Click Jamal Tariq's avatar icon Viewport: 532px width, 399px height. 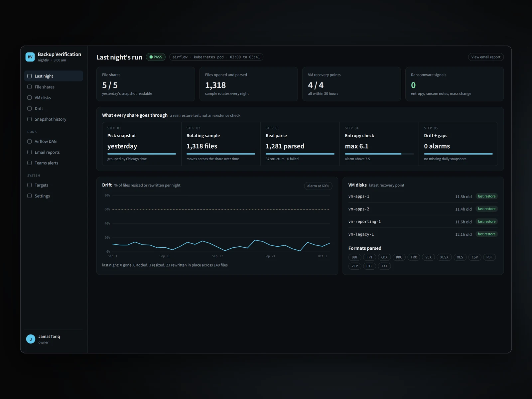click(31, 339)
